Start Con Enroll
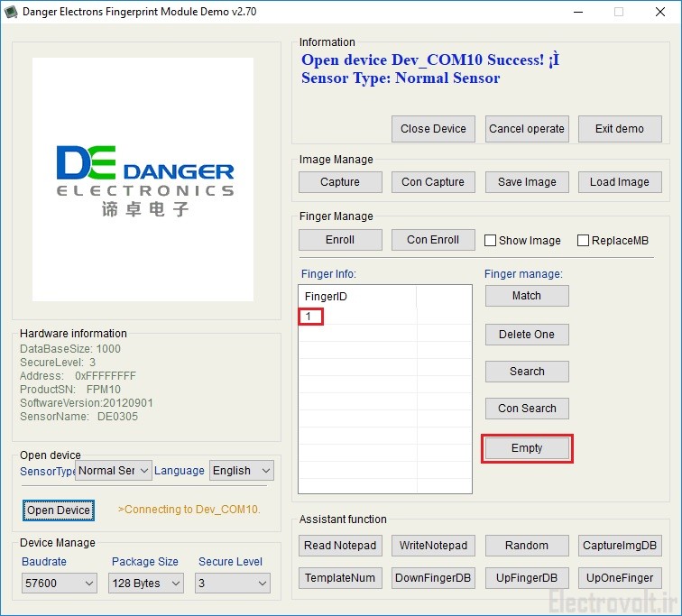Viewport: 682px width, 616px height. coord(433,240)
